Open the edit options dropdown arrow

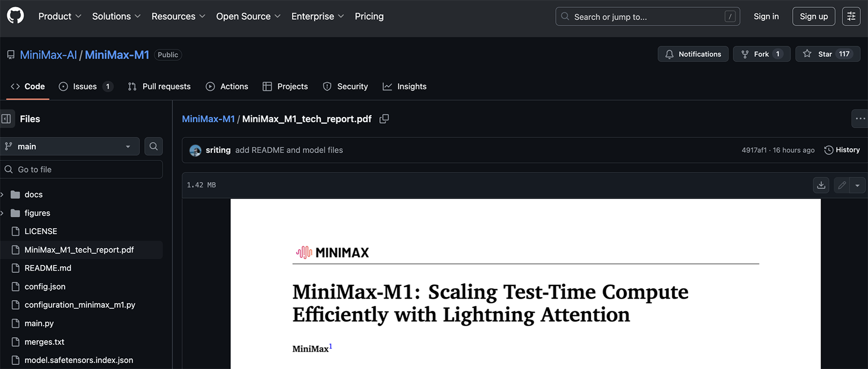[x=857, y=185]
